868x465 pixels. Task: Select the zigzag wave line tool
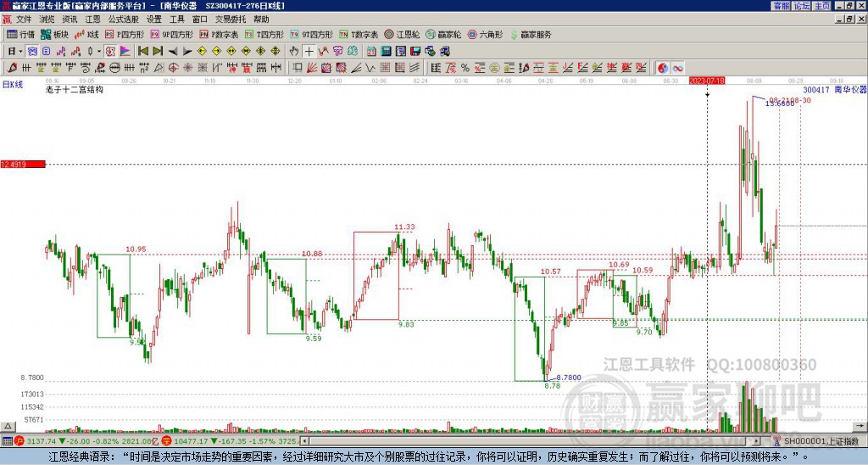[370, 68]
